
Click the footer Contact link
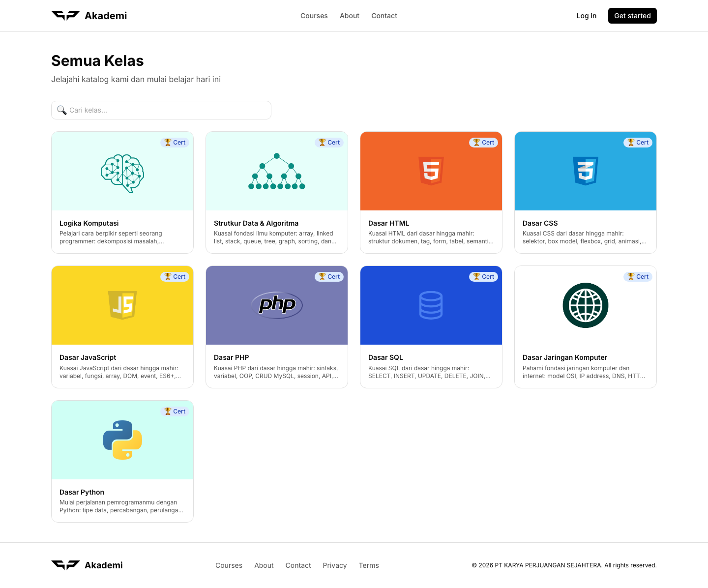tap(298, 565)
